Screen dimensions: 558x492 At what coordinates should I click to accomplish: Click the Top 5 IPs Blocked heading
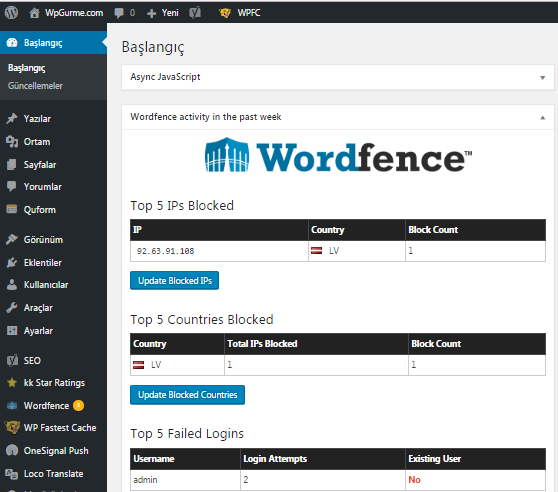pyautogui.click(x=182, y=206)
